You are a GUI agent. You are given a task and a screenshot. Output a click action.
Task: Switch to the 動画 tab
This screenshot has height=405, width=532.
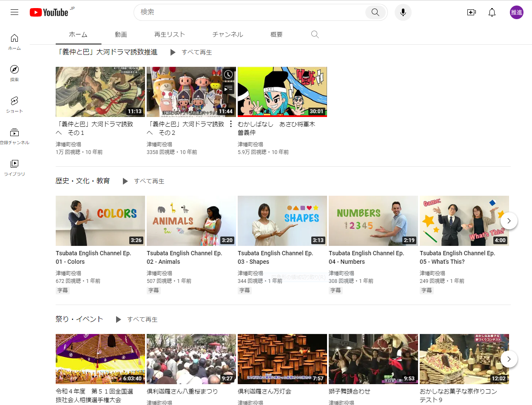121,34
